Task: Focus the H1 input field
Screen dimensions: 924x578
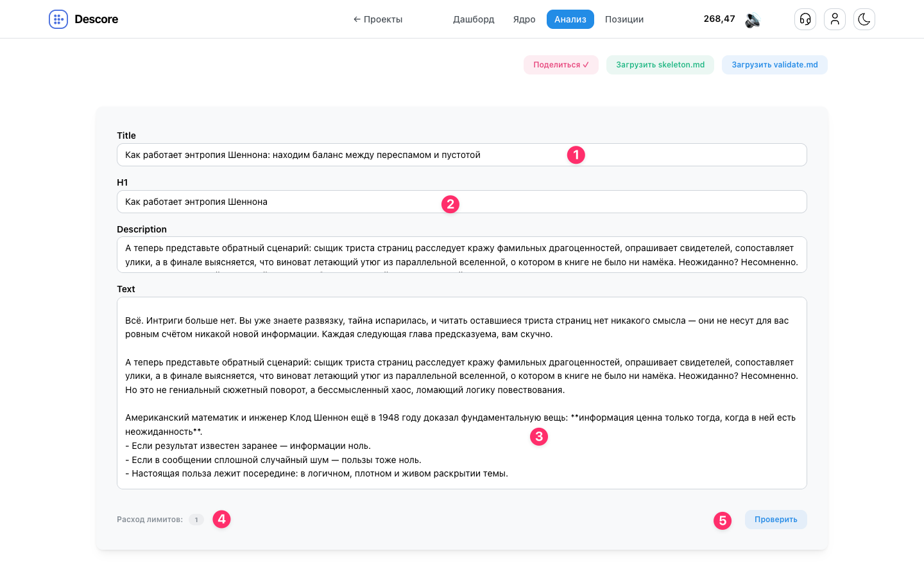Action: coord(462,202)
